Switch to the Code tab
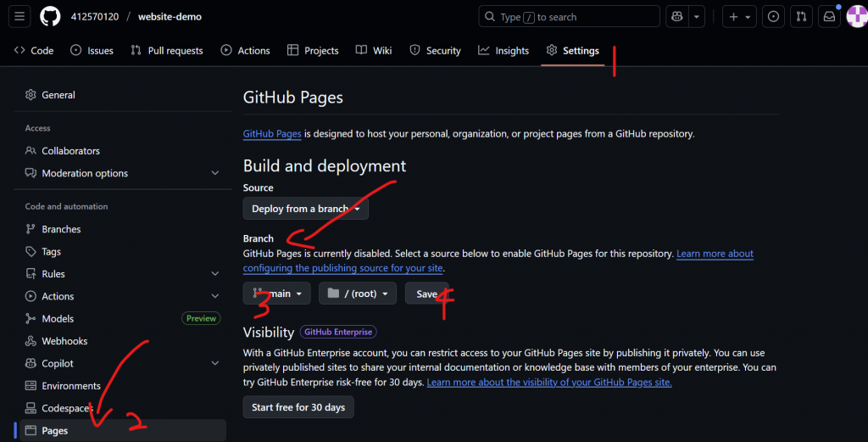 tap(34, 50)
